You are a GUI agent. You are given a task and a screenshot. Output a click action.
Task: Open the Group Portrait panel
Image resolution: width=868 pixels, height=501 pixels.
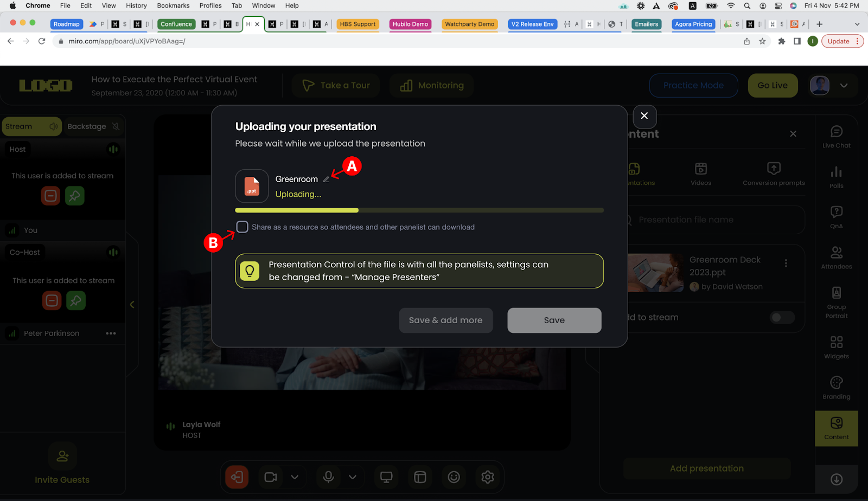tap(837, 303)
